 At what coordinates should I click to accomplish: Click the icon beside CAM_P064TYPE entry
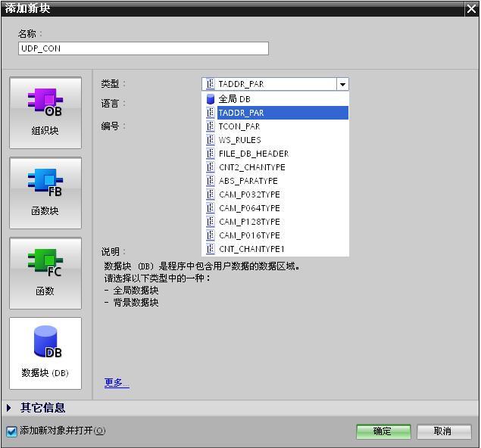tap(211, 208)
